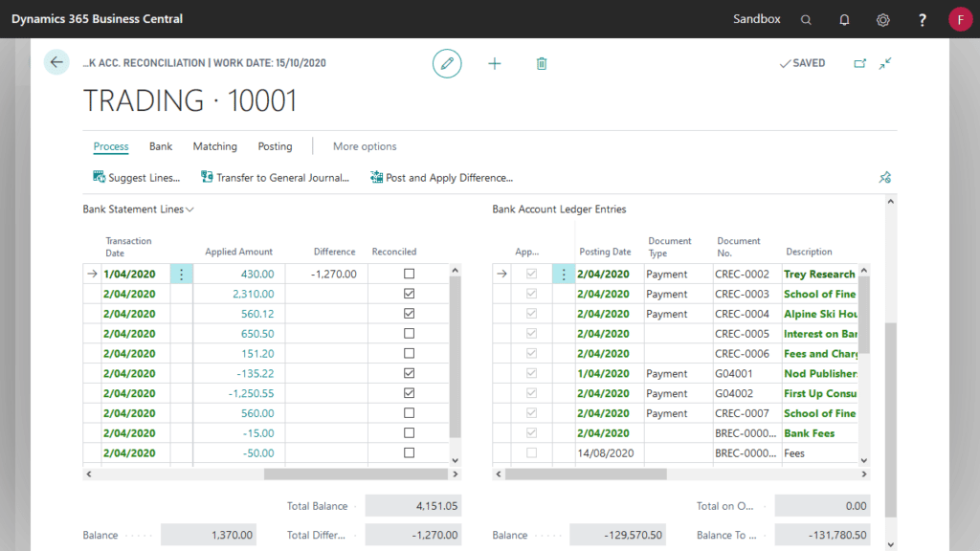Image resolution: width=980 pixels, height=551 pixels.
Task: Open the Trey Research description link
Action: (818, 274)
